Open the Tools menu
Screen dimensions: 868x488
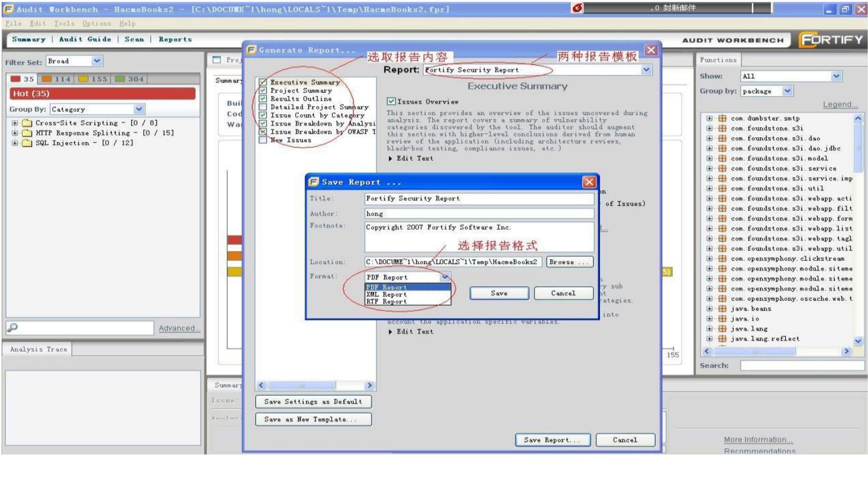point(64,23)
